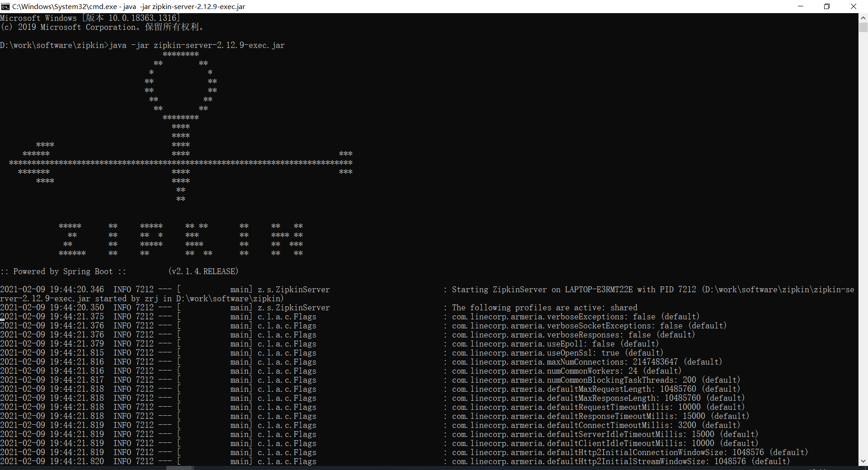Click the timestamp '2021-02-09 19:44:21.375'
Screen dimensions: 868x470
click(x=52, y=317)
